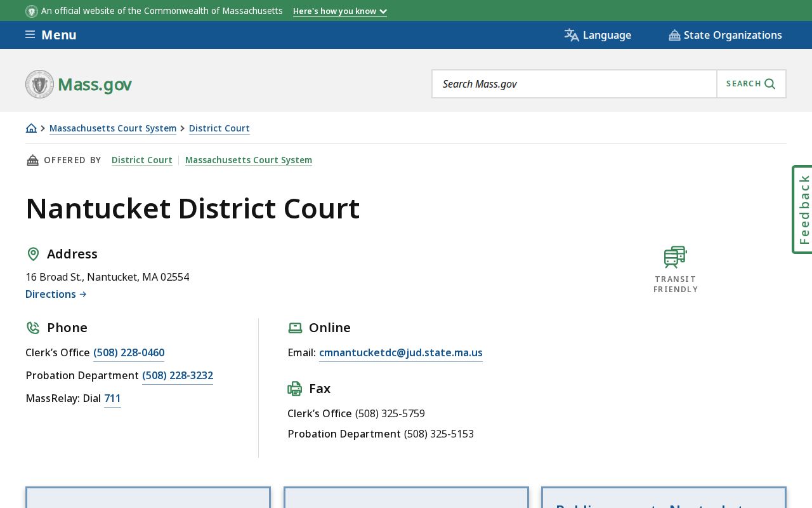Click the Online laptop icon
Viewport: 812px width, 508px height.
pyautogui.click(x=295, y=328)
